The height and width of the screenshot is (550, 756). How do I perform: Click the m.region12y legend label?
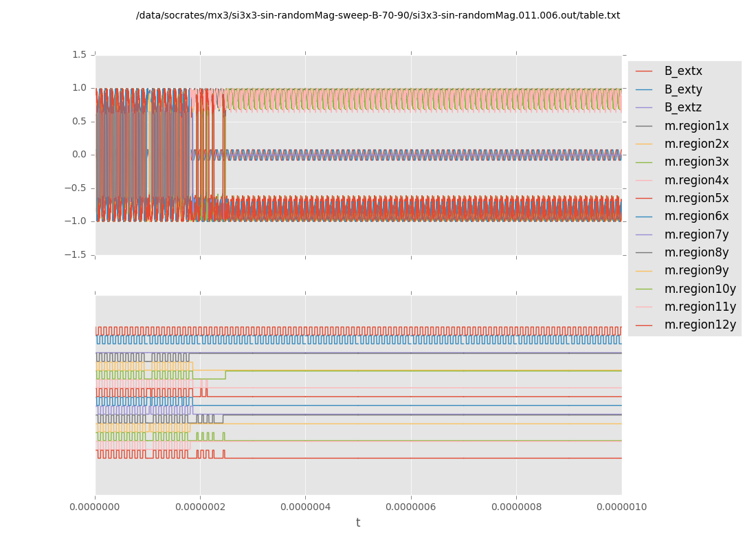point(700,324)
